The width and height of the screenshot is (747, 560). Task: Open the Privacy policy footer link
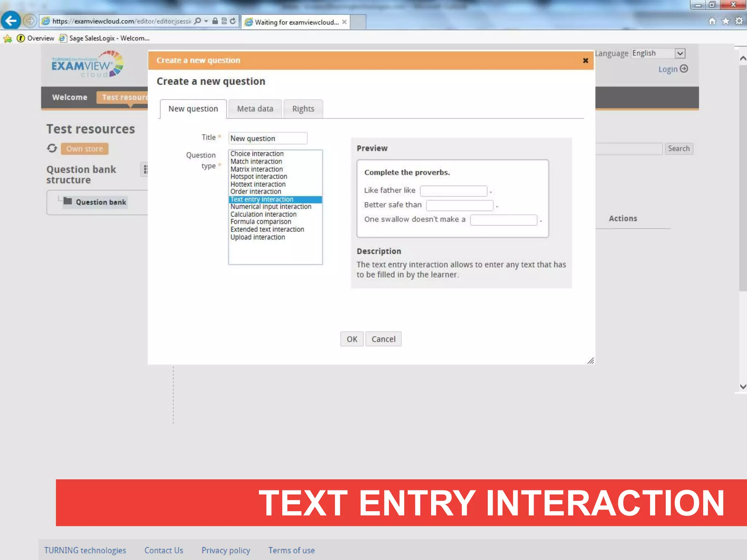point(226,550)
